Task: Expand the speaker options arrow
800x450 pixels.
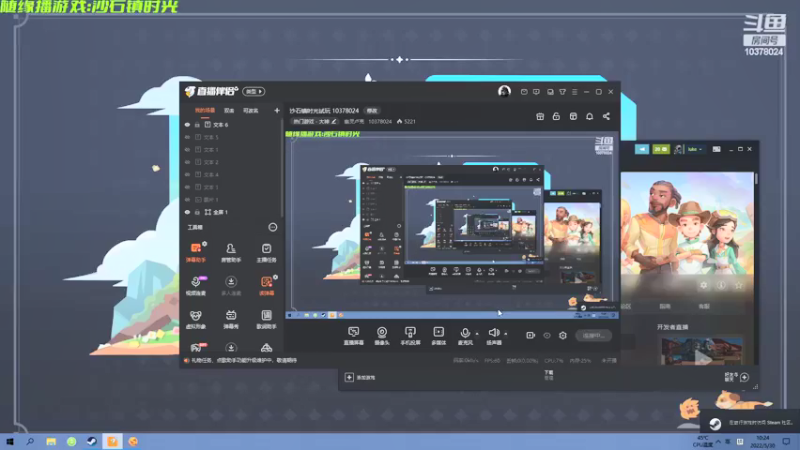Action: point(506,334)
